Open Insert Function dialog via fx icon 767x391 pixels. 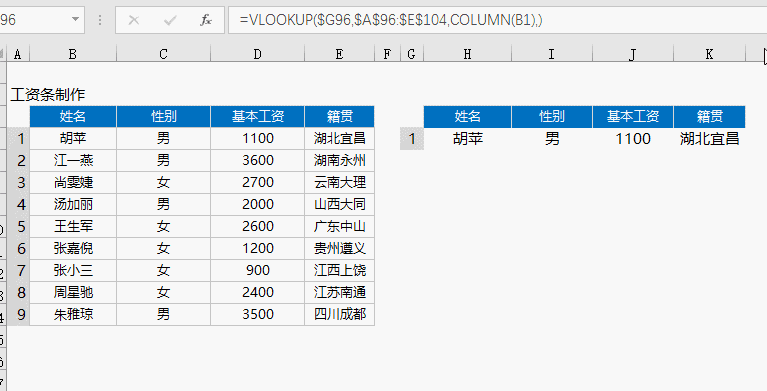[206, 20]
